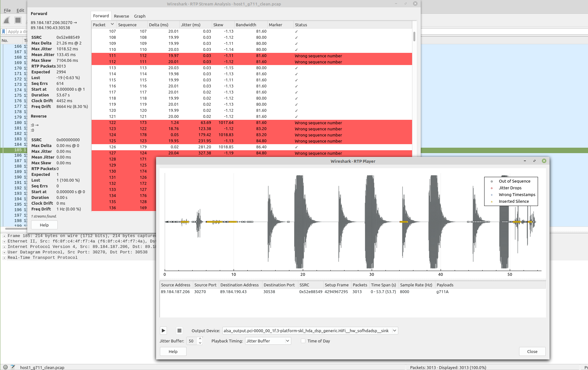
Task: Click the Jitter (ms) column header
Action: point(196,25)
